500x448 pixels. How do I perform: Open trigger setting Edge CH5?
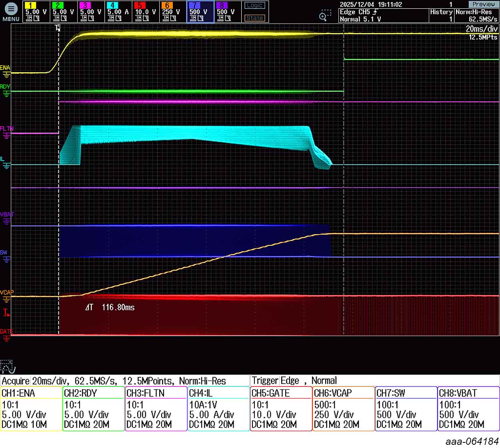(x=359, y=12)
